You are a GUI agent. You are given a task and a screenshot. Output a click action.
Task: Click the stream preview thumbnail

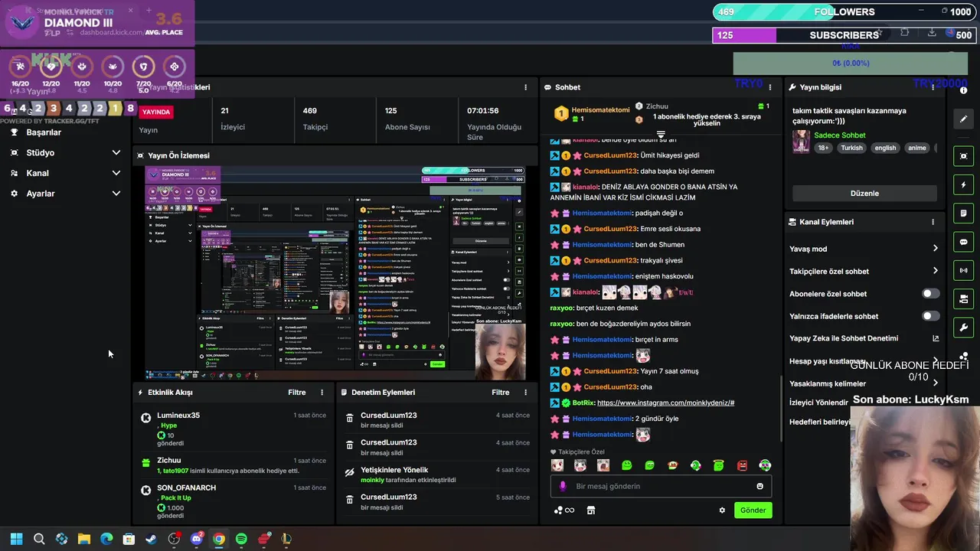(x=335, y=272)
